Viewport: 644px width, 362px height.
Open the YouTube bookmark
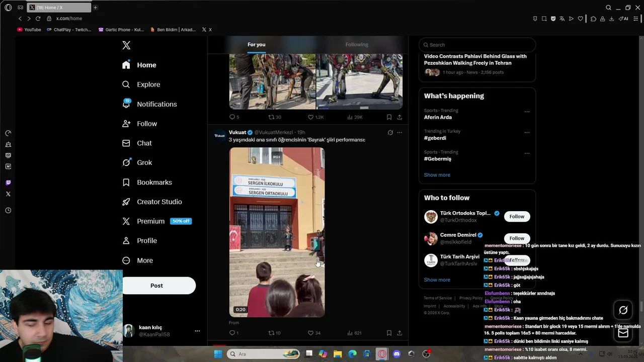pyautogui.click(x=29, y=30)
